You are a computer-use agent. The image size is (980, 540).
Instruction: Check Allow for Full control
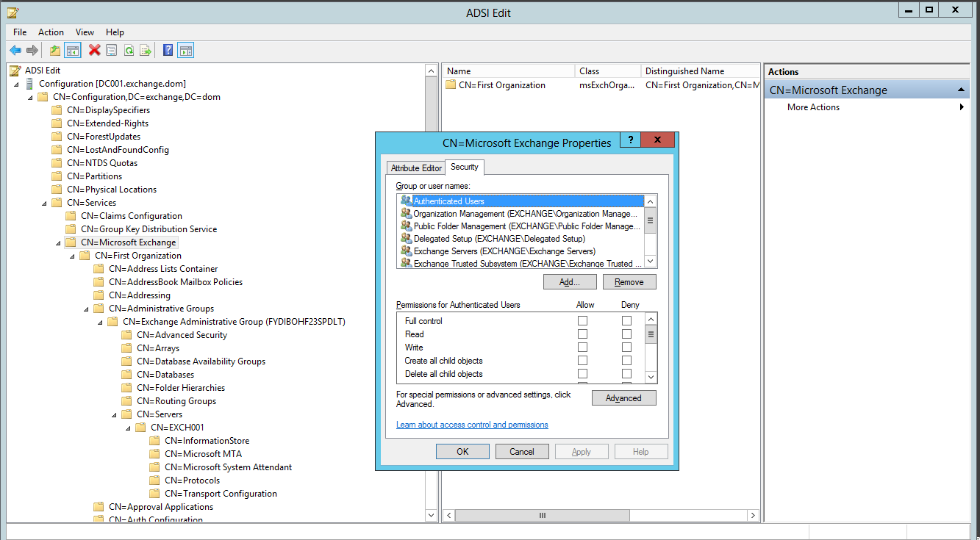tap(582, 321)
